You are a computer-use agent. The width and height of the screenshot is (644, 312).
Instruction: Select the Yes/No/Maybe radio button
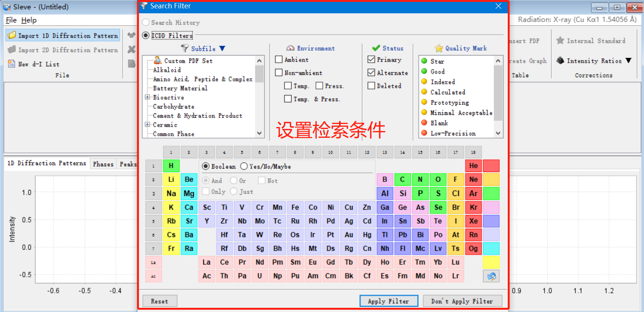tap(244, 166)
